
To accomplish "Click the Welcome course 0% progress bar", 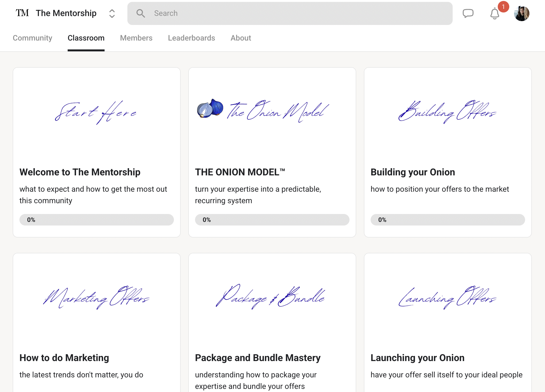I will (97, 220).
